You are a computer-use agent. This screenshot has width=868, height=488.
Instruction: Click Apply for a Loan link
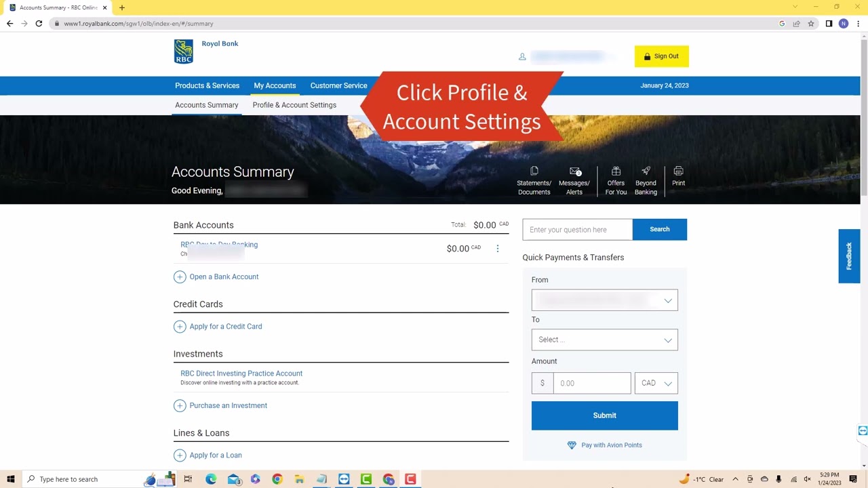pyautogui.click(x=216, y=455)
